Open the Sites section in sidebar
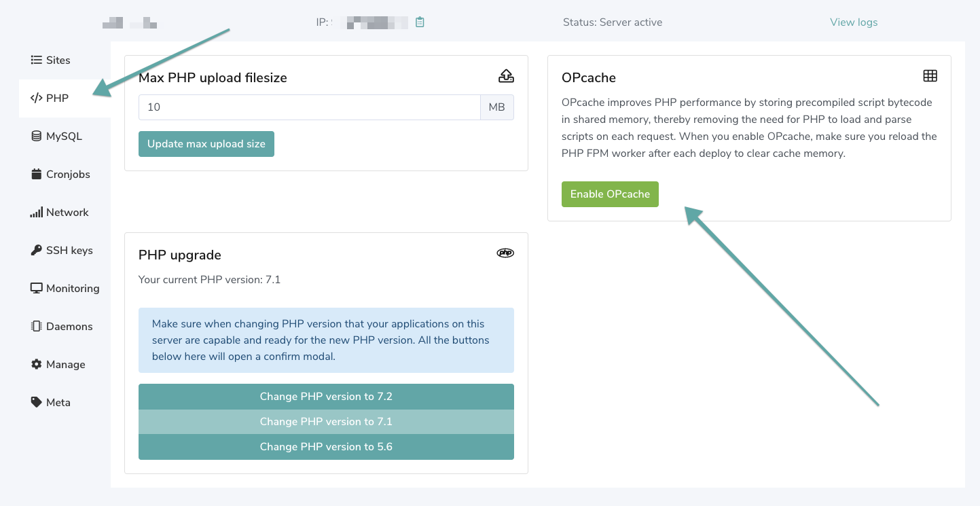The height and width of the screenshot is (506, 980). pos(51,60)
